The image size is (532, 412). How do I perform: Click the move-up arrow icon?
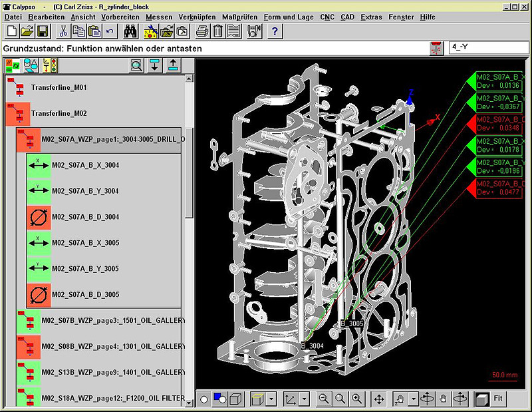(173, 65)
